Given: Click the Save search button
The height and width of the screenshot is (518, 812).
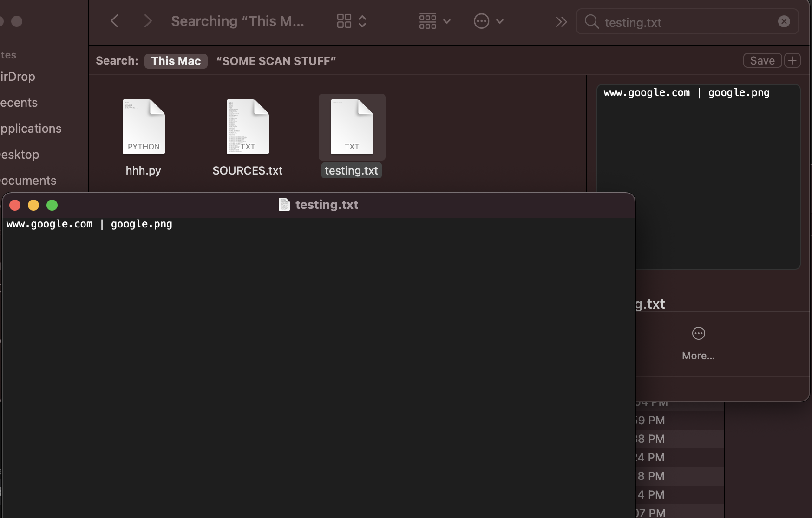Looking at the screenshot, I should tap(761, 60).
